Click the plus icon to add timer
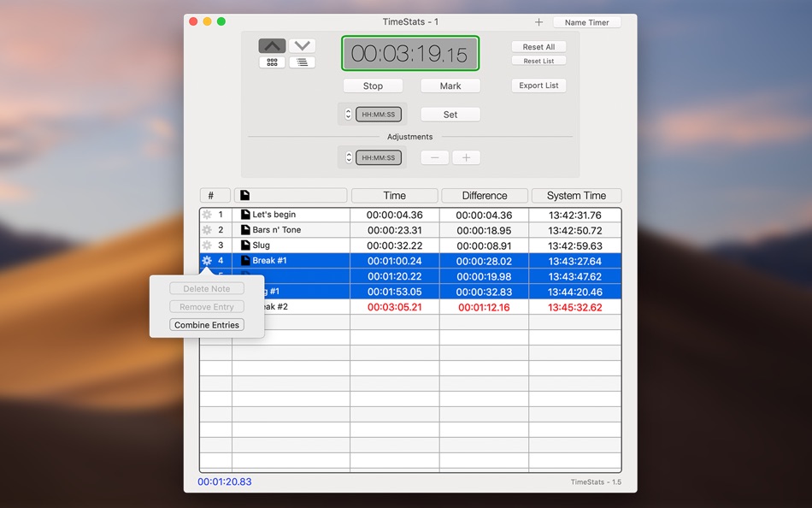Screen dimensions: 812x508 click(x=538, y=21)
